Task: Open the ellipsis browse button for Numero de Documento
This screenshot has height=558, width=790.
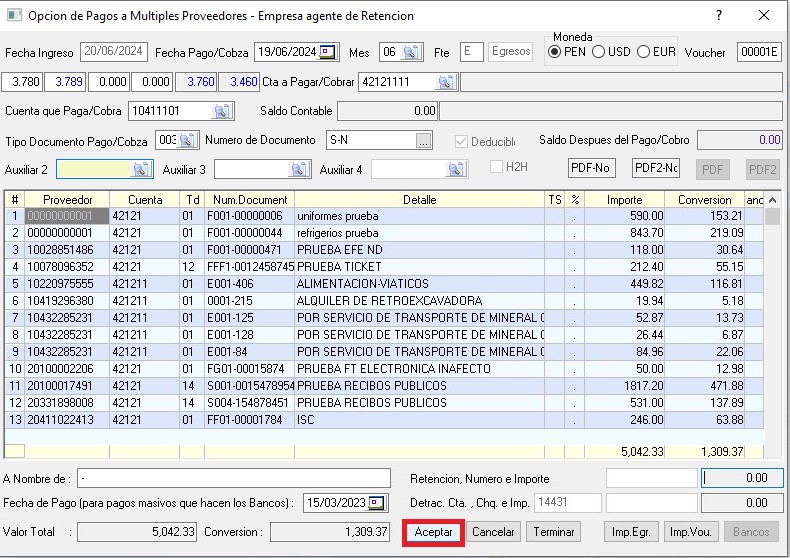Action: point(424,141)
